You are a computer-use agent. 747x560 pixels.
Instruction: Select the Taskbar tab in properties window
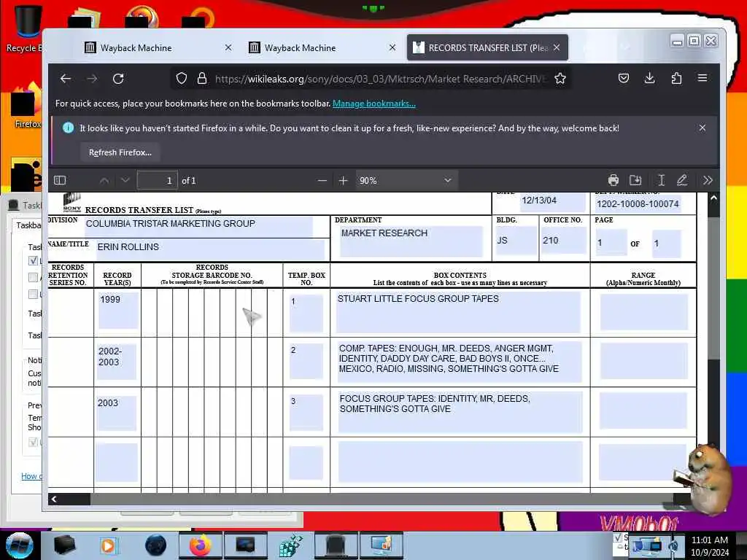[x=28, y=225]
